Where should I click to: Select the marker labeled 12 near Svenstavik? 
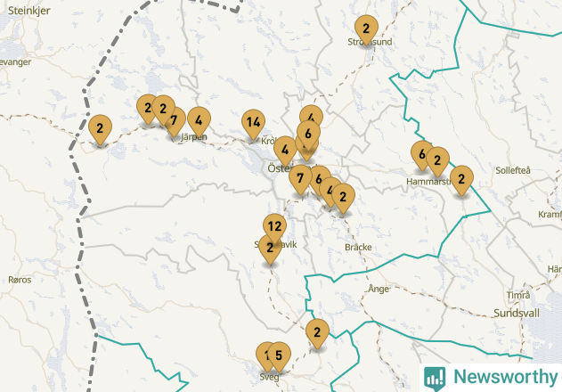(x=274, y=227)
